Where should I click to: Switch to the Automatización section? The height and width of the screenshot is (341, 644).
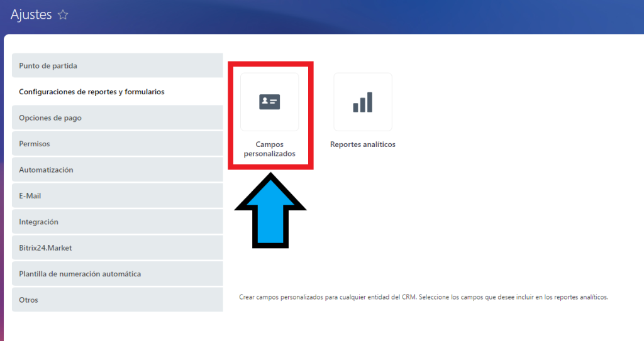click(117, 170)
